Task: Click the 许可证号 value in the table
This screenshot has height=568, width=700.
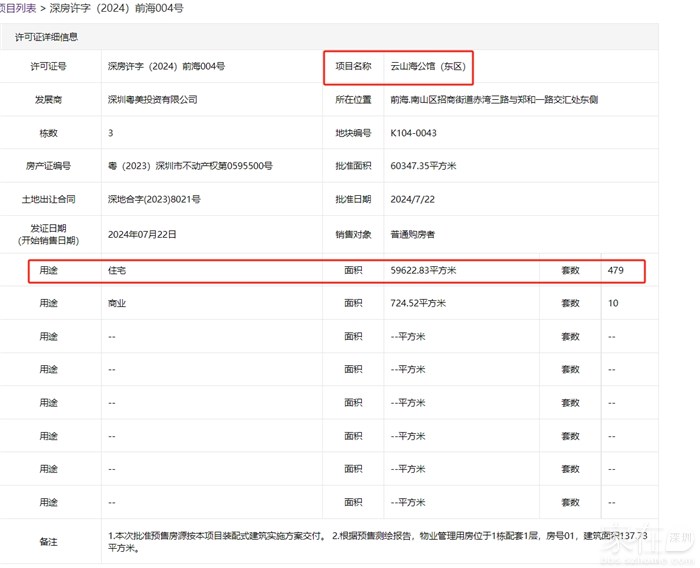Action: coord(165,66)
